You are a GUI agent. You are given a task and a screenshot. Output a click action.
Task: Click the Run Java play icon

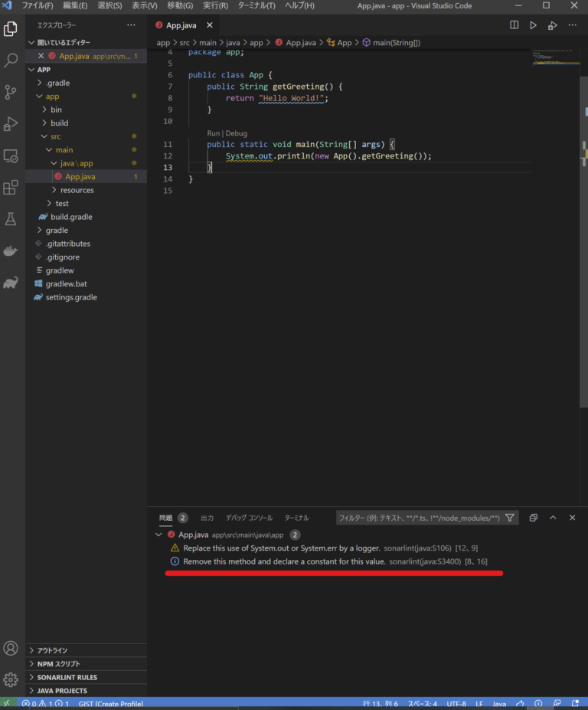(x=533, y=25)
